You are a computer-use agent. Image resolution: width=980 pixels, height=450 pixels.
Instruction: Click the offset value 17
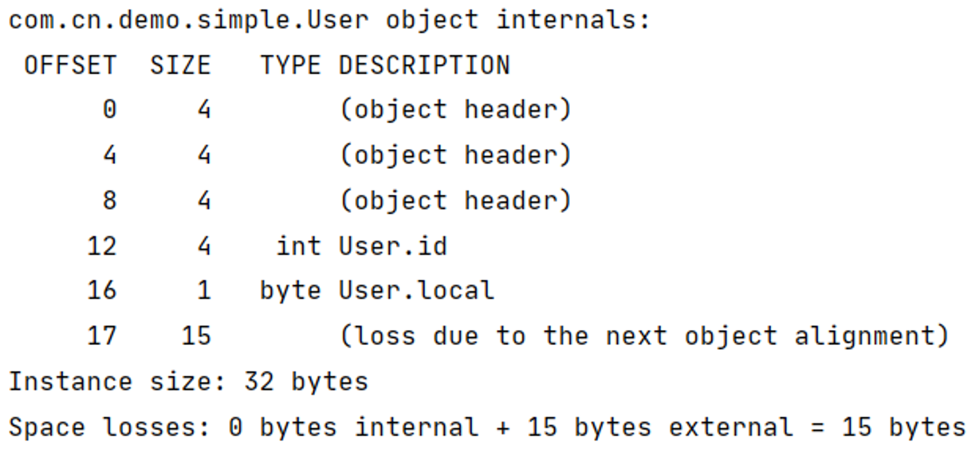tap(102, 336)
